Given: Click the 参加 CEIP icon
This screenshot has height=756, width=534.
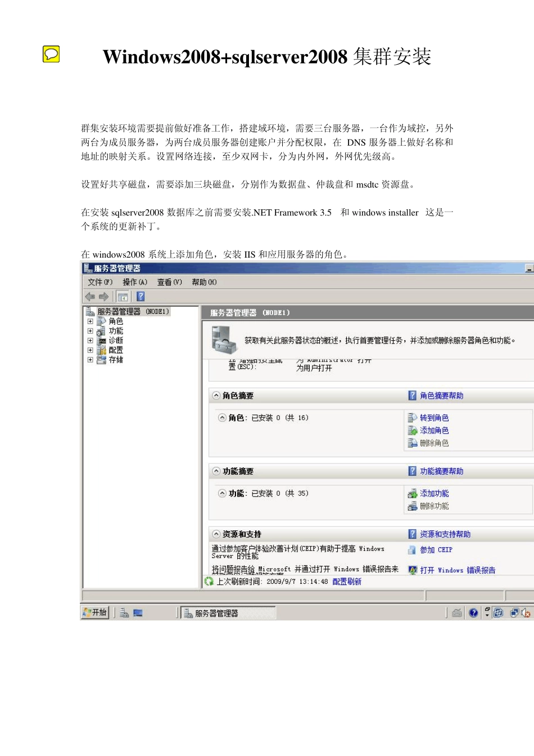Looking at the screenshot, I should point(413,550).
